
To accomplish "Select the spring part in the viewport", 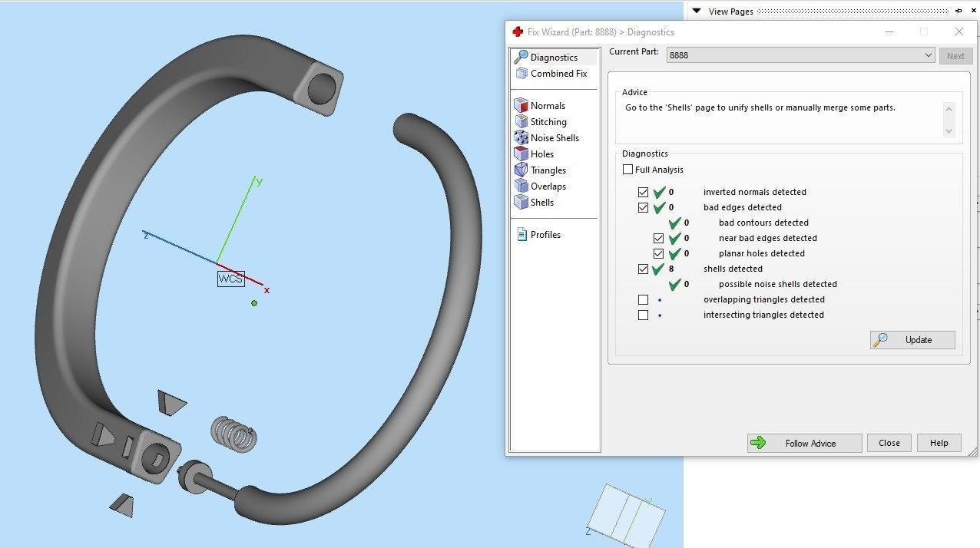I will pos(233,434).
